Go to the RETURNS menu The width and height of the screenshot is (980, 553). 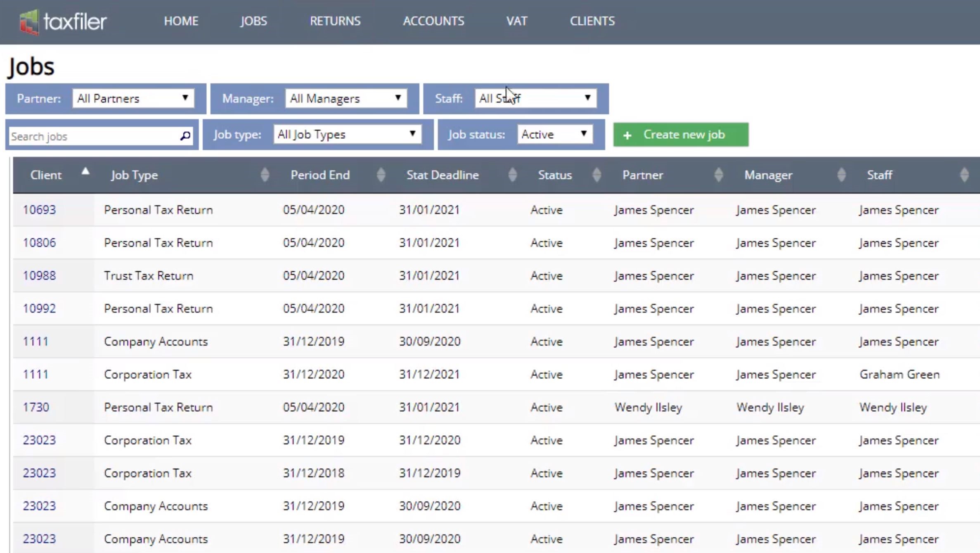(335, 21)
